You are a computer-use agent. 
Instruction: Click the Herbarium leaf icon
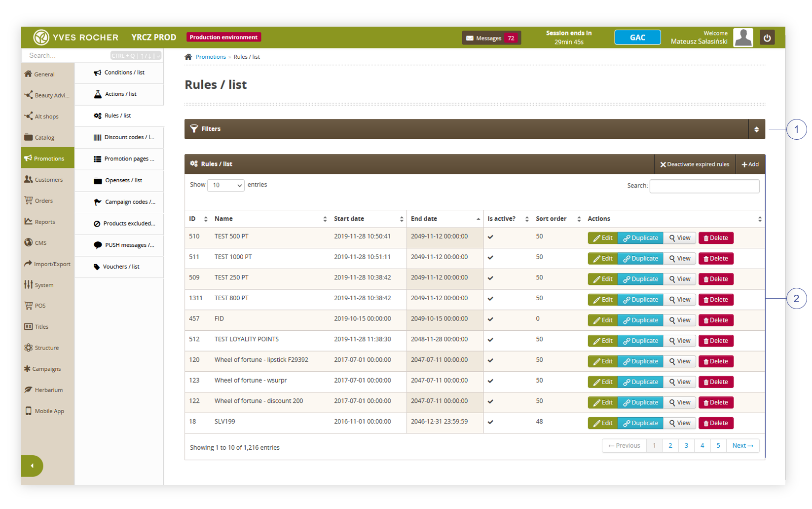pos(29,390)
